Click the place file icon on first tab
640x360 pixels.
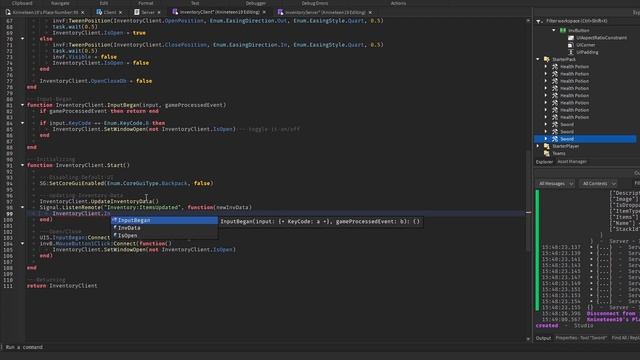point(8,12)
